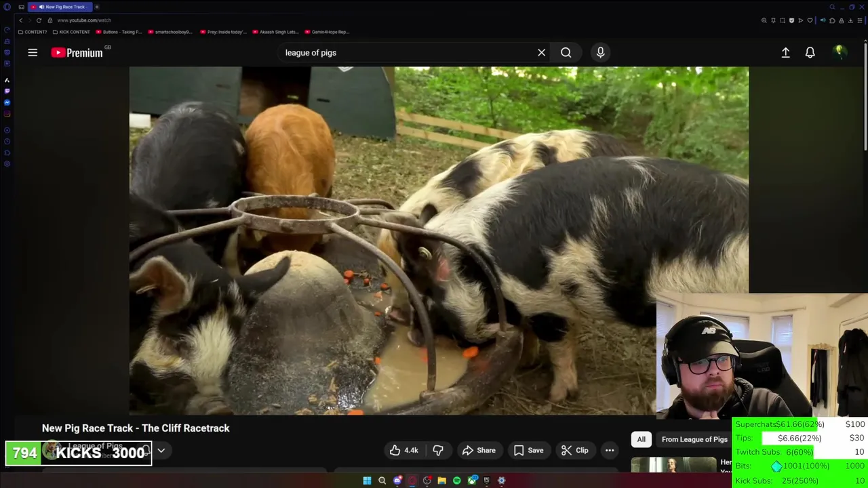
Task: Open Spotify from the taskbar
Action: [x=456, y=481]
